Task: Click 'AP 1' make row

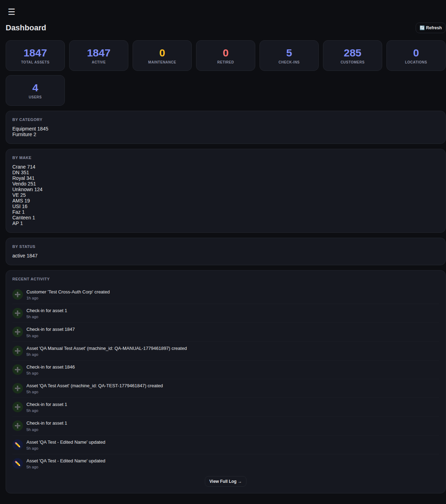Action: (x=18, y=223)
